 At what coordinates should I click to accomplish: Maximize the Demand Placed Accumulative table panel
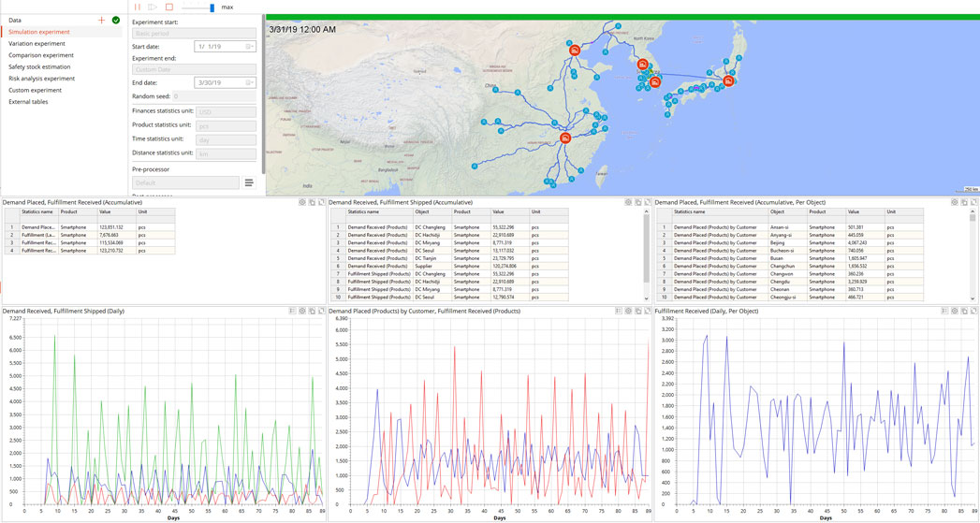[x=321, y=202]
